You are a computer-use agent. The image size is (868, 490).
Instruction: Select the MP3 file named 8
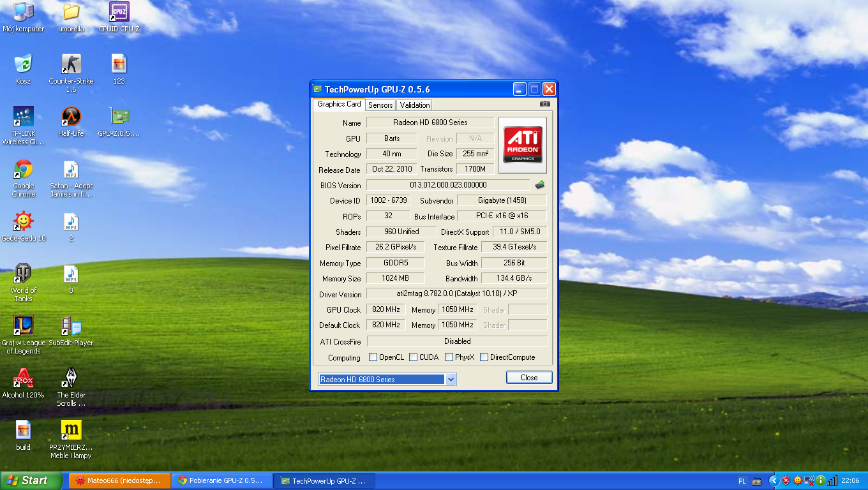tap(71, 279)
